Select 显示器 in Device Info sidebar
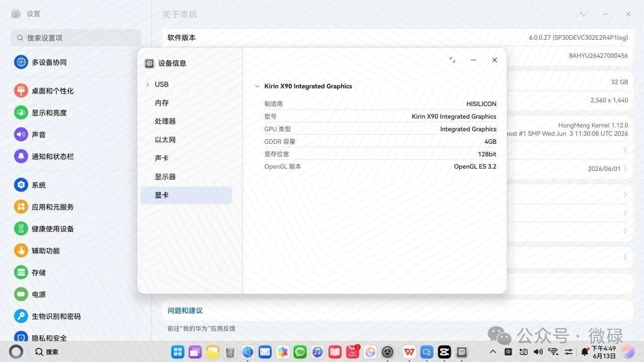Viewport: 644px width, 362px height. [186, 176]
